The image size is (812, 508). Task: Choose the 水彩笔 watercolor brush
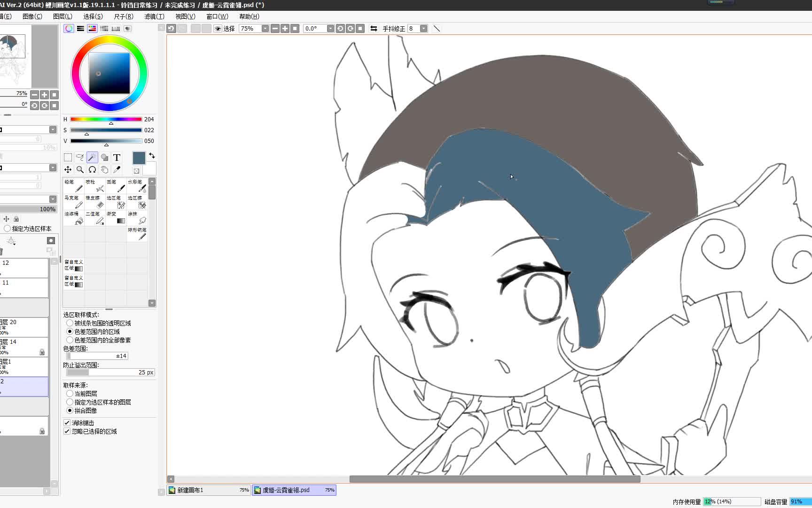pyautogui.click(x=137, y=186)
